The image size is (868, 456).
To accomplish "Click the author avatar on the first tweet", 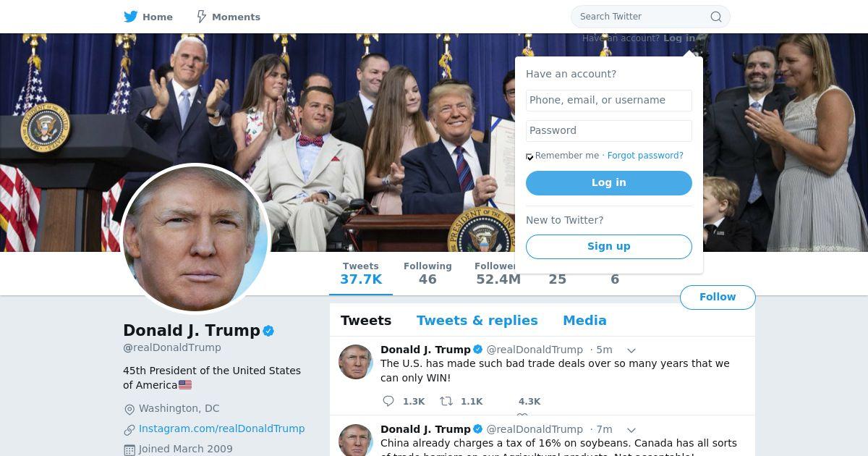I will coord(356,361).
